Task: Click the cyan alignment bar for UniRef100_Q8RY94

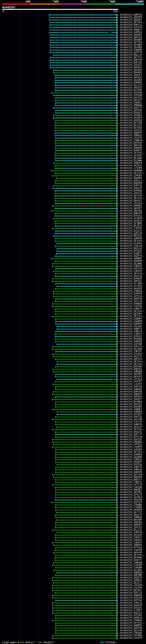Action: (x=83, y=15)
